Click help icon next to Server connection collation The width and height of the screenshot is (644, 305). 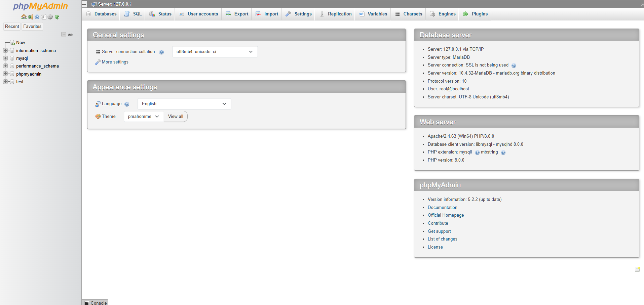click(161, 52)
